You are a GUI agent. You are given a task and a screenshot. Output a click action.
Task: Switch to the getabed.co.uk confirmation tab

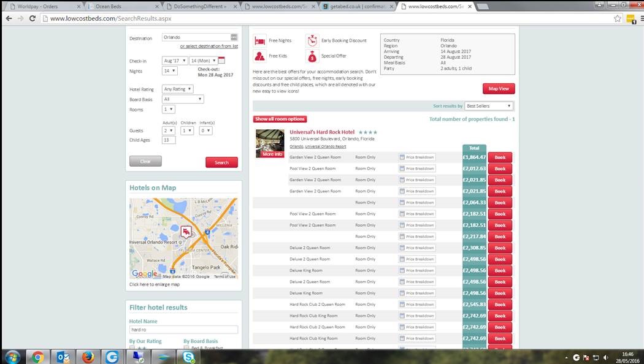(x=358, y=7)
